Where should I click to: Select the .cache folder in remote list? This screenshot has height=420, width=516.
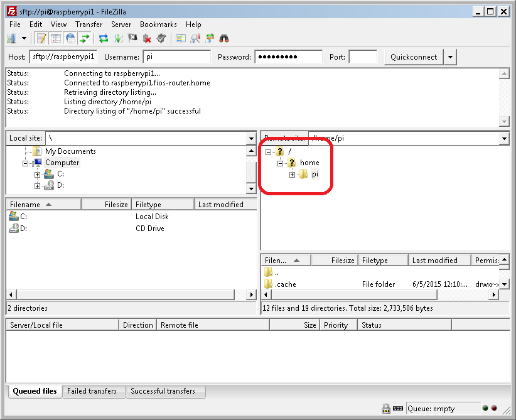(381, 284)
